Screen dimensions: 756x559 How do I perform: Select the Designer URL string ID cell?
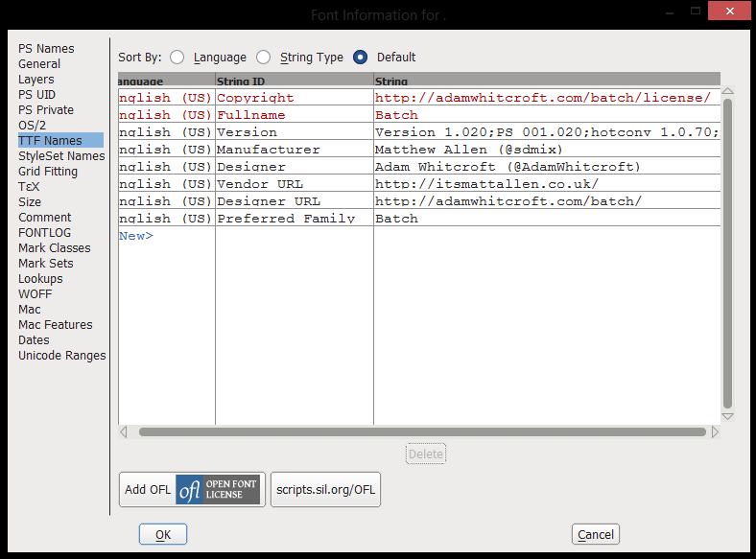pos(295,201)
